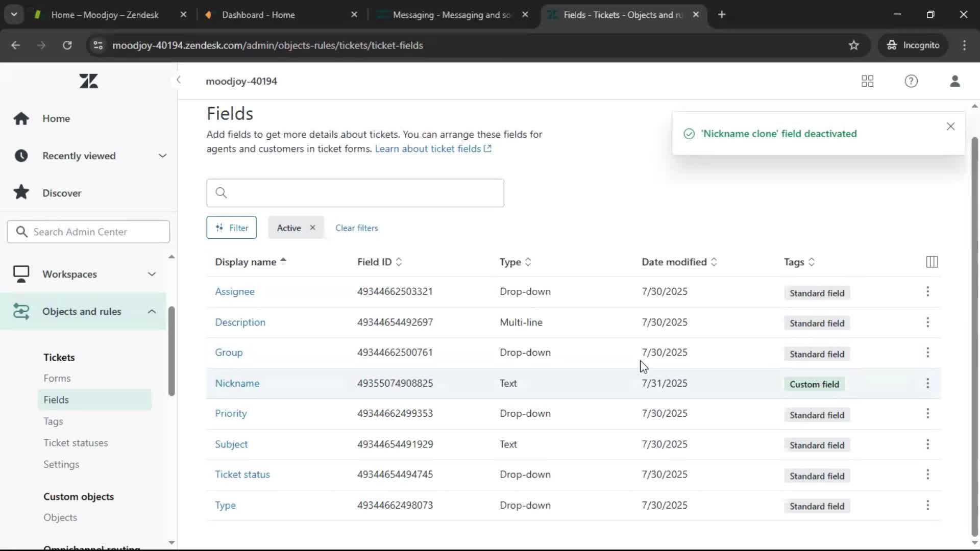Go to Home in sidebar
Image resolution: width=980 pixels, height=551 pixels.
[x=56, y=118]
